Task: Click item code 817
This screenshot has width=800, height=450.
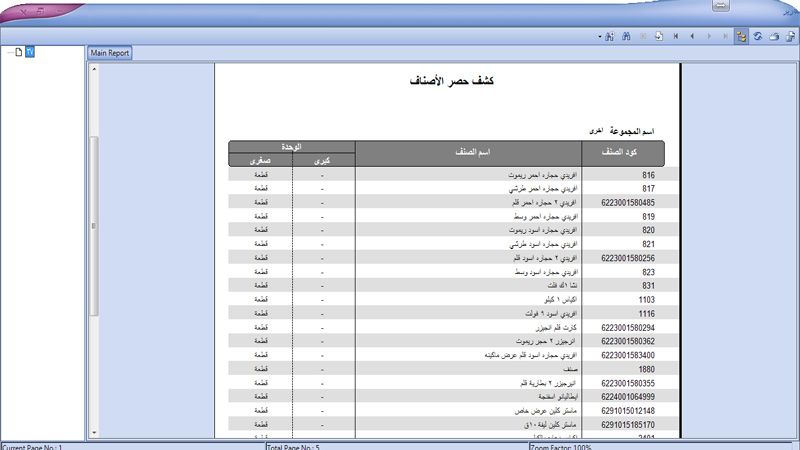Action: pyautogui.click(x=648, y=189)
